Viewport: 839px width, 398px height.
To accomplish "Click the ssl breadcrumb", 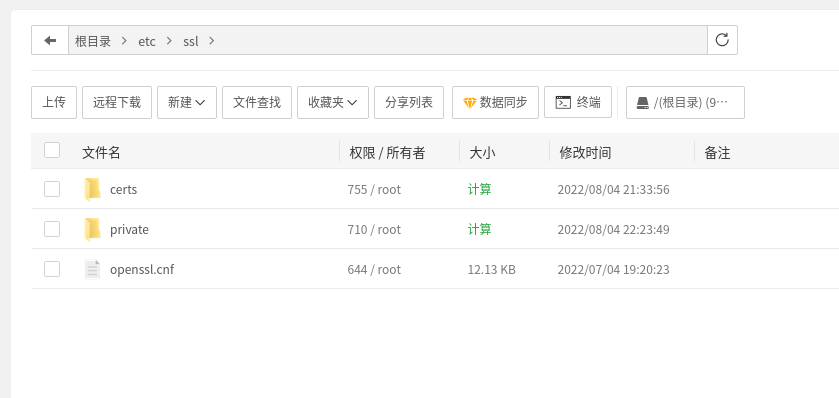I will coord(190,41).
